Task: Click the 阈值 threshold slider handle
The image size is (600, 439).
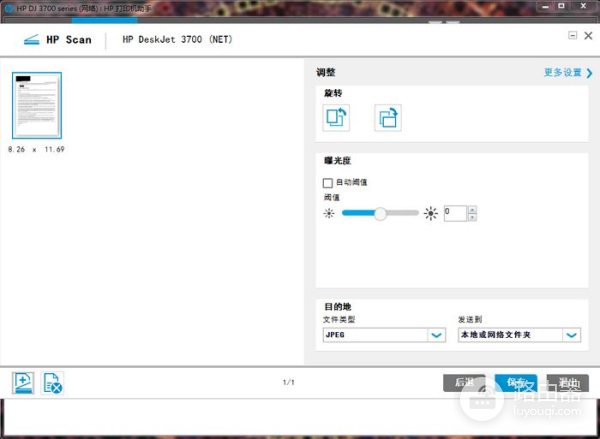Action: (x=380, y=213)
